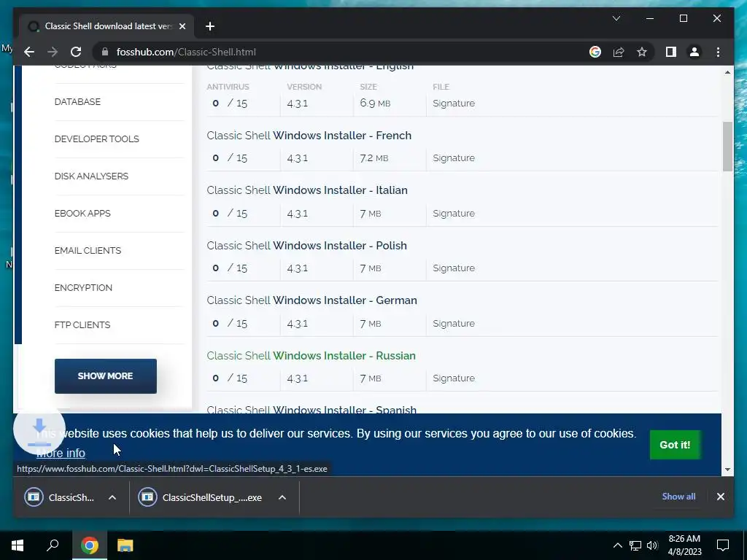
Task: Open File Explorer from taskbar
Action: click(x=125, y=545)
